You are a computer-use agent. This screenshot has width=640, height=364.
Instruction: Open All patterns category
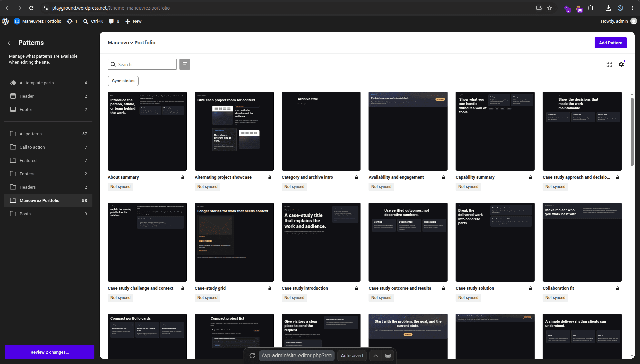[48, 134]
